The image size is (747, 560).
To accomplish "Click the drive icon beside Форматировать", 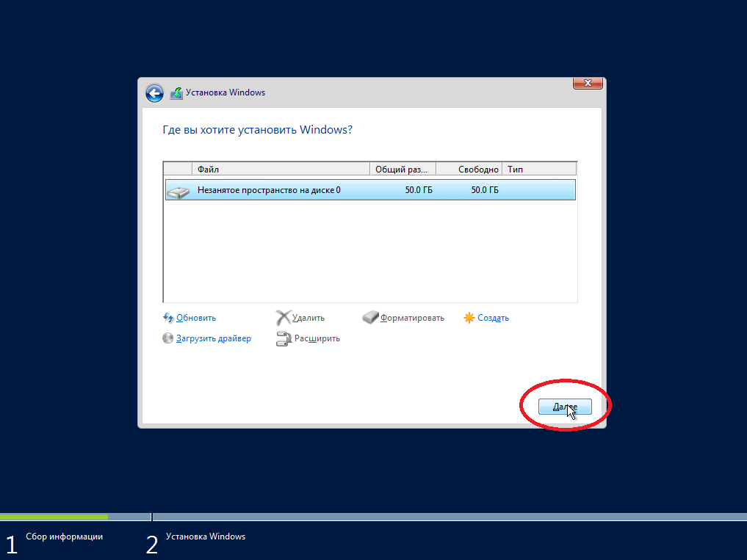I will [370, 318].
